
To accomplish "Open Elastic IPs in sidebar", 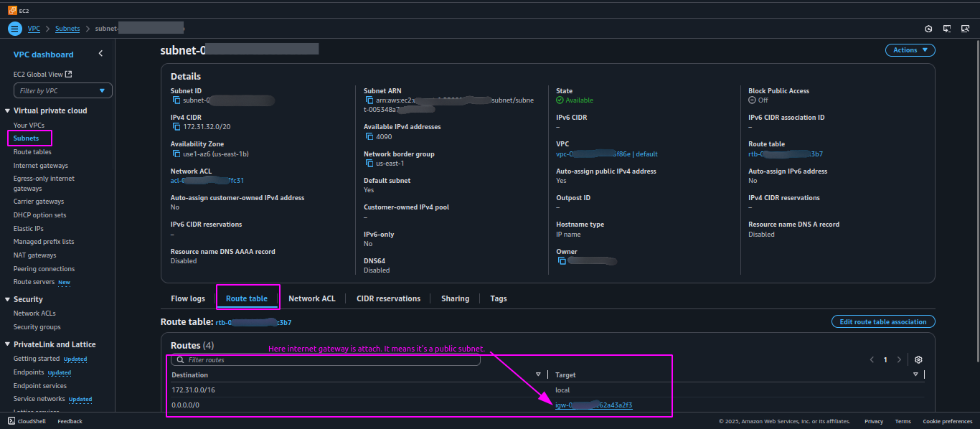I will pos(29,228).
